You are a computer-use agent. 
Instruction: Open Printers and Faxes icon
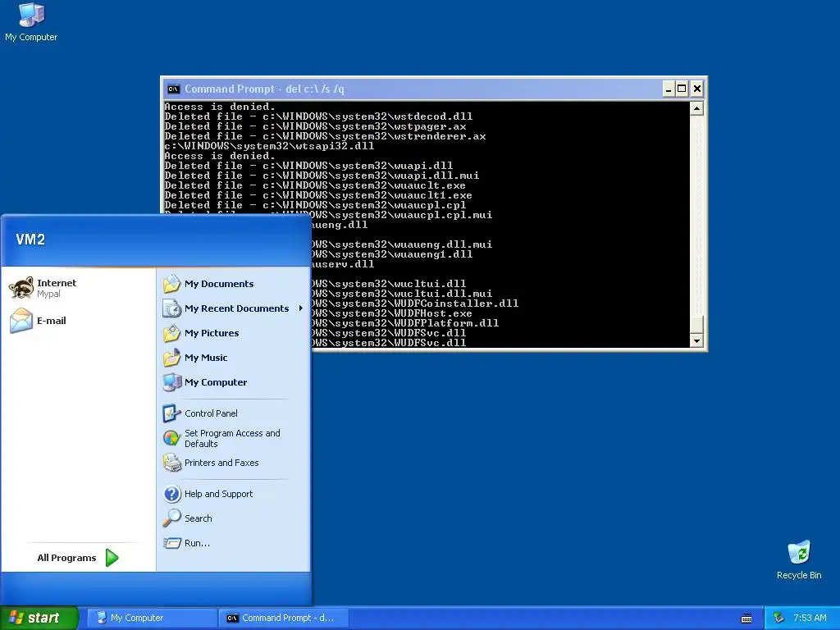coord(172,463)
